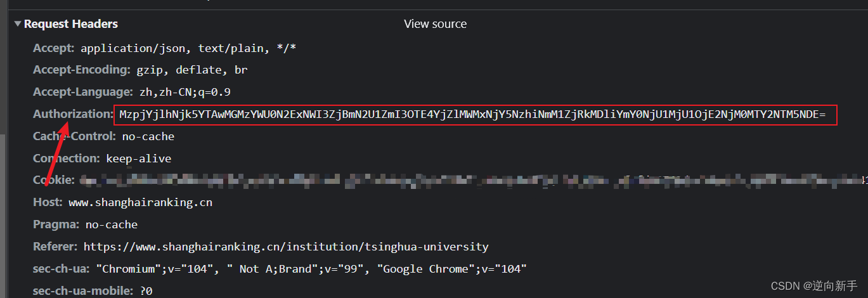
Task: Select the zh,zh-CN;q=0.9 value
Action: [185, 93]
